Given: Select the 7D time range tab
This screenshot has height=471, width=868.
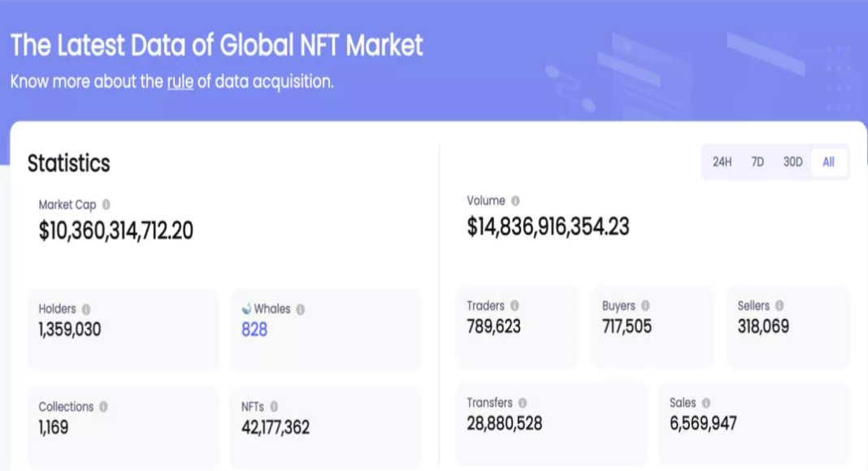Looking at the screenshot, I should coord(757,162).
